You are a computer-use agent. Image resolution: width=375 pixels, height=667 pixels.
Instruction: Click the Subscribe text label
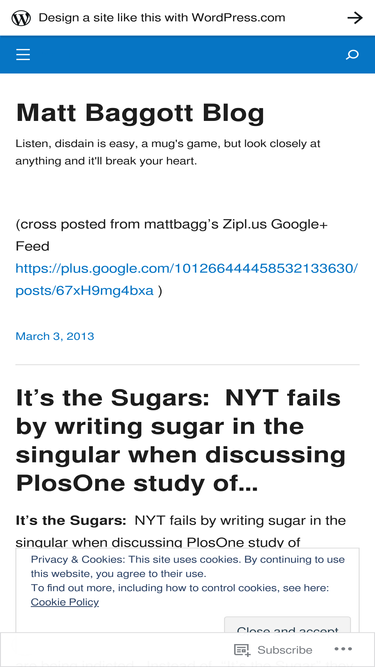(x=285, y=650)
